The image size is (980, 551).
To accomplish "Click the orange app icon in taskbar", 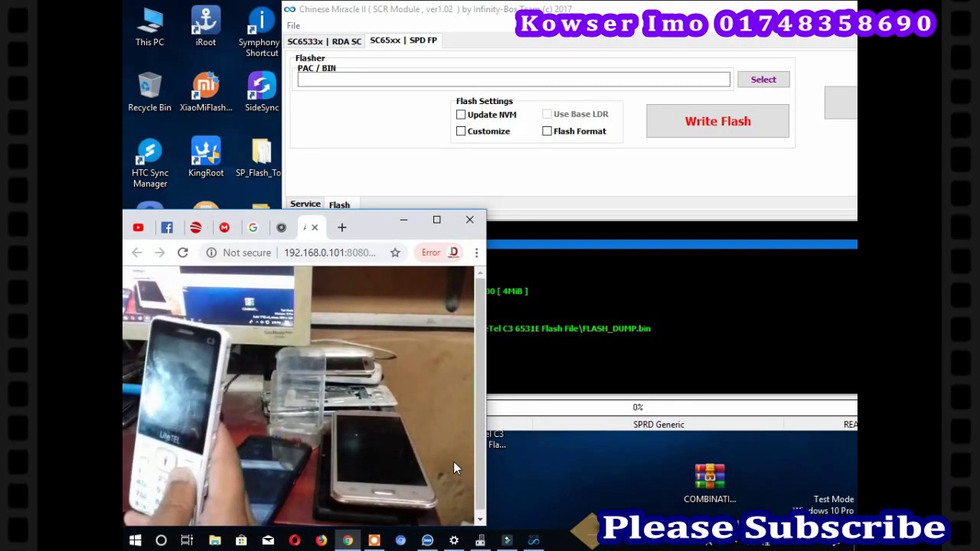I will pos(374,540).
